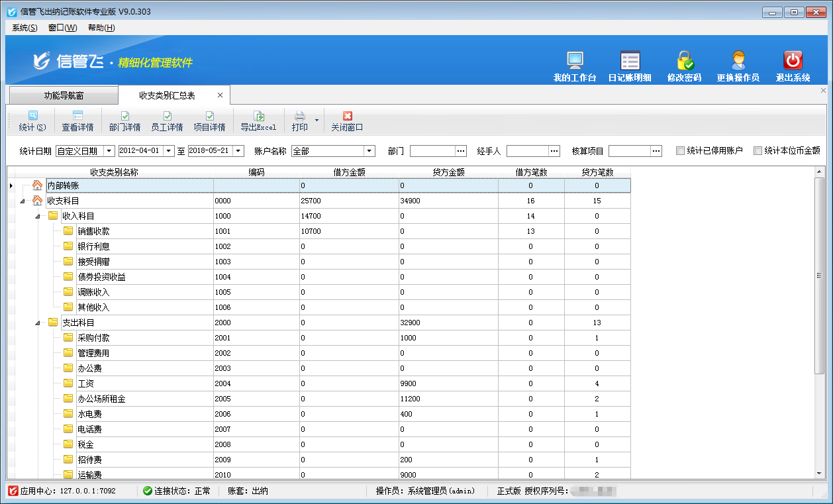Viewport: 833px width, 504px height.
Task: Click the 退出系统 power icon
Action: click(793, 61)
